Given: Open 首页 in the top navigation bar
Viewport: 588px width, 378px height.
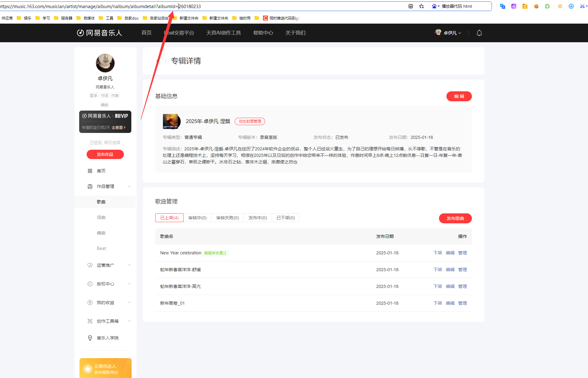Looking at the screenshot, I should click(147, 33).
